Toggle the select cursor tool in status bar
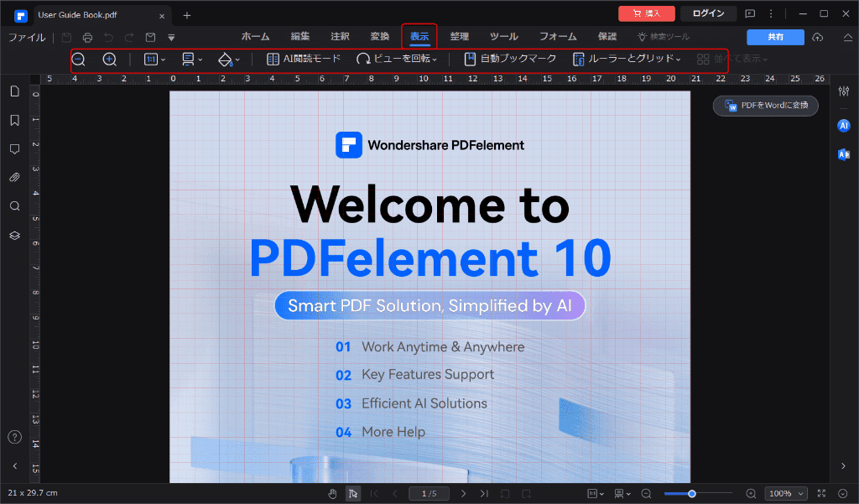Viewport: 859px width, 504px height. tap(353, 494)
